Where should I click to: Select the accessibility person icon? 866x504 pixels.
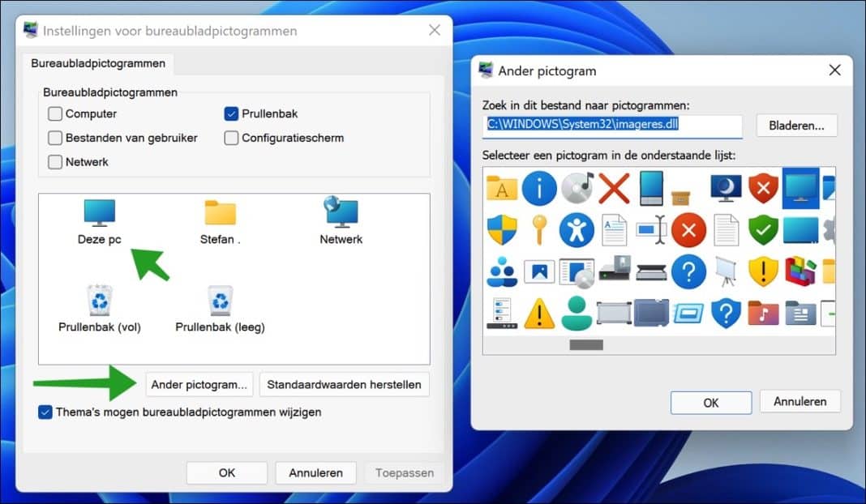click(x=578, y=229)
